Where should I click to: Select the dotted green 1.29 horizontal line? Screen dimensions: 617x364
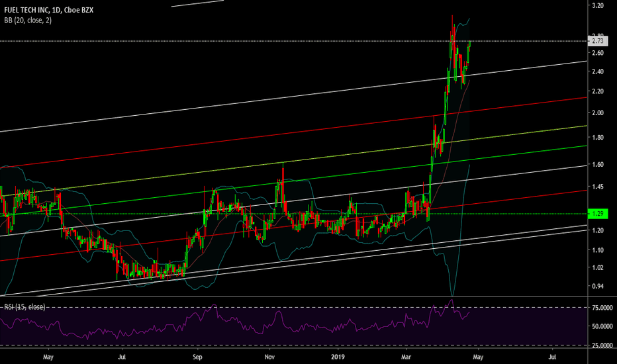coord(293,214)
